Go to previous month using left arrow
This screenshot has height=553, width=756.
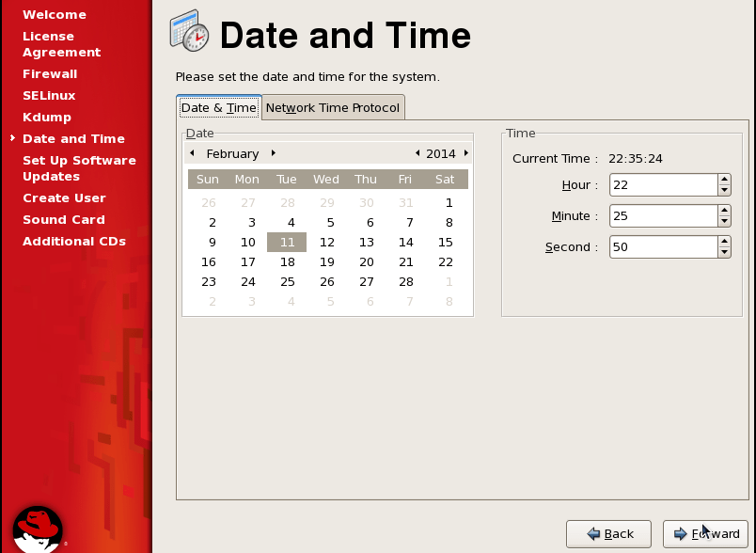[192, 153]
